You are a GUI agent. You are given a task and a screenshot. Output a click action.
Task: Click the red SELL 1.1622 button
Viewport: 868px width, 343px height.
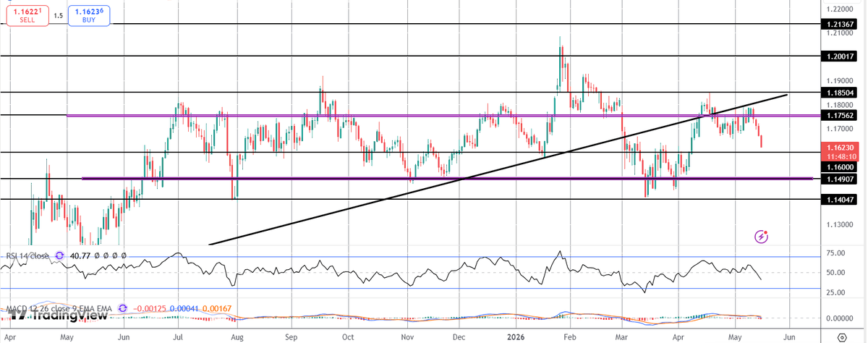pyautogui.click(x=27, y=15)
